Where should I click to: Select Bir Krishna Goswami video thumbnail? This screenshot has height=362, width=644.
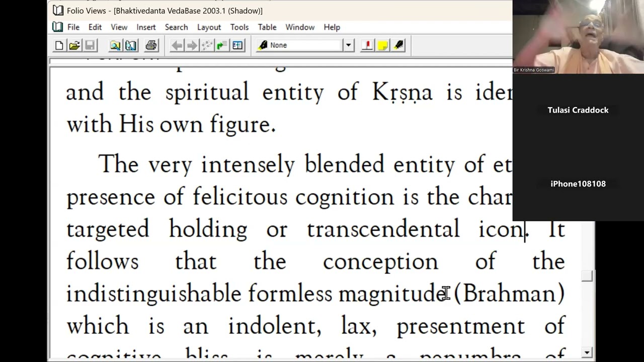[578, 37]
